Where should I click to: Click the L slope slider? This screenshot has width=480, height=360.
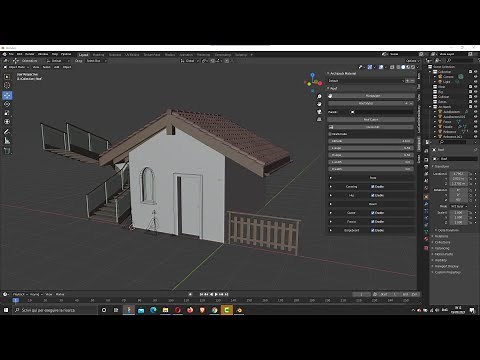pos(371,148)
